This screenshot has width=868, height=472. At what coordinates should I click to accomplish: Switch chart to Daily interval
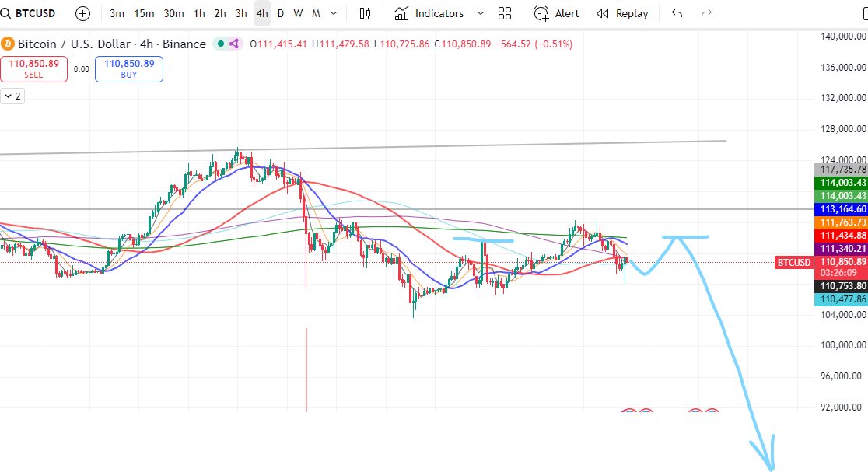coord(281,13)
